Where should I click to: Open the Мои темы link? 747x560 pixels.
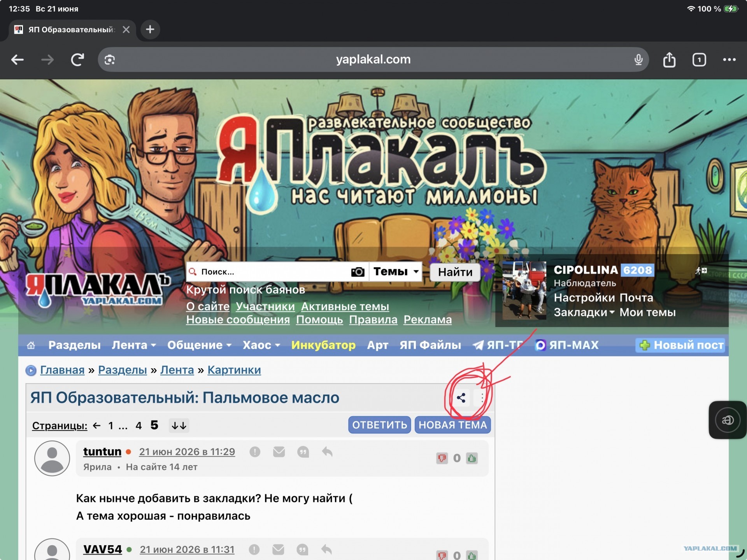(647, 312)
